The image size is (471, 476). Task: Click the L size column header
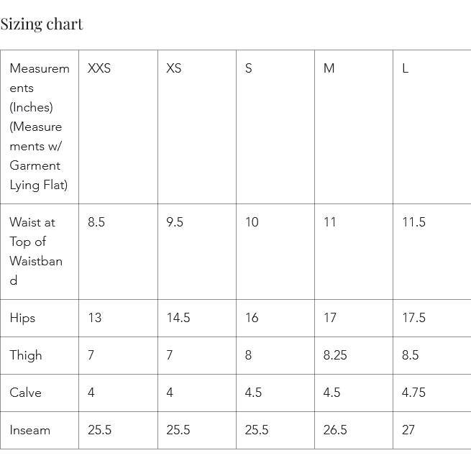click(x=405, y=68)
